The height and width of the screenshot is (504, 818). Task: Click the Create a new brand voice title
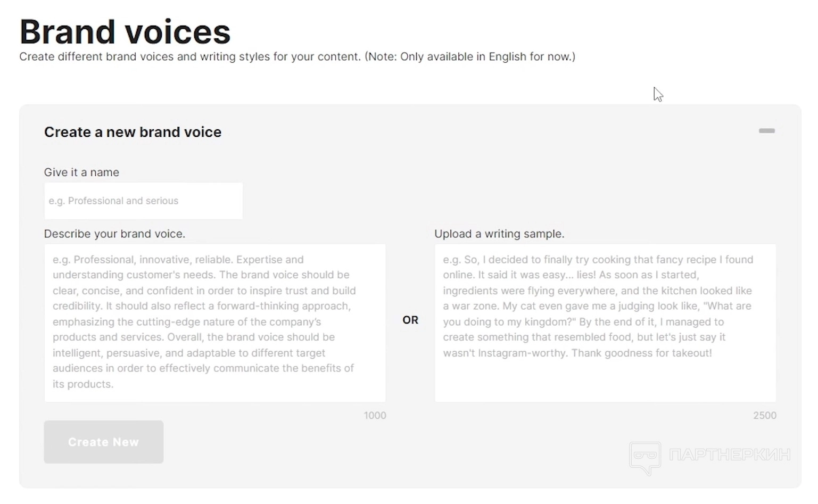point(133,132)
